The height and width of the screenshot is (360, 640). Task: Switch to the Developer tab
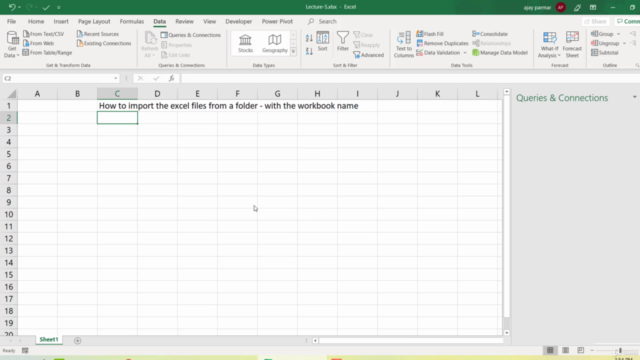pyautogui.click(x=238, y=21)
